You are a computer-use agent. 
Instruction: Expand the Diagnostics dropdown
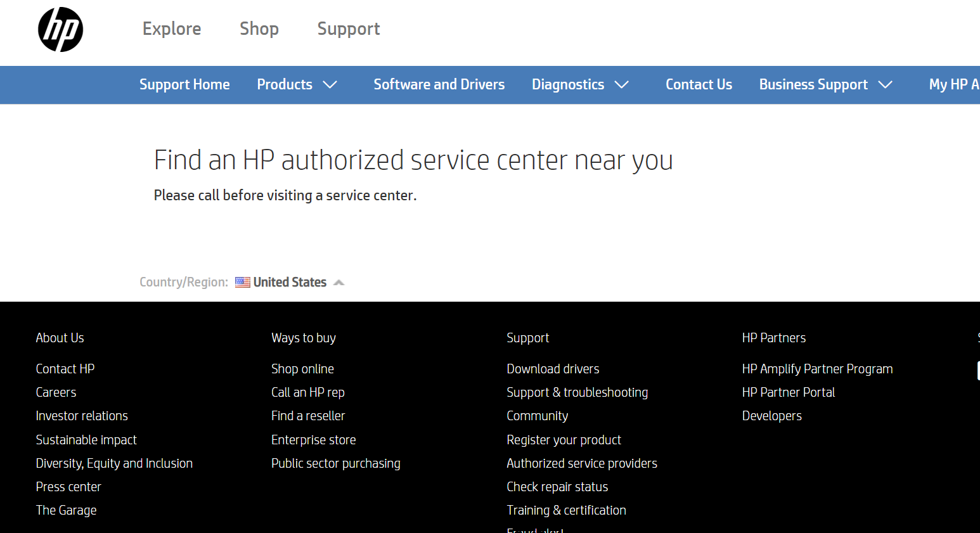(581, 84)
